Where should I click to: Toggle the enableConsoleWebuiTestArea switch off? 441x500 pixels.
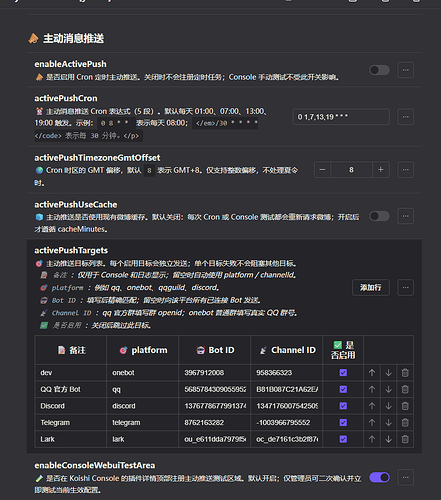(x=379, y=477)
